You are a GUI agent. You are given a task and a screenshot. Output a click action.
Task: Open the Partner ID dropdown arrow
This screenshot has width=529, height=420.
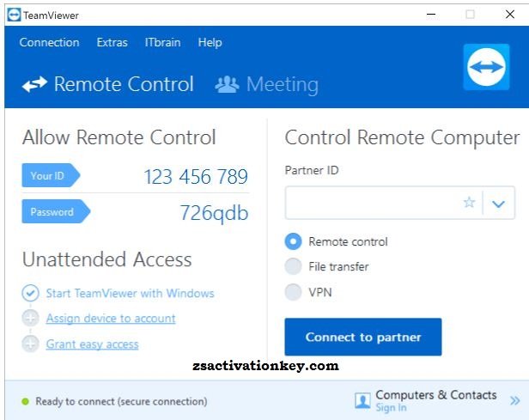(x=498, y=203)
